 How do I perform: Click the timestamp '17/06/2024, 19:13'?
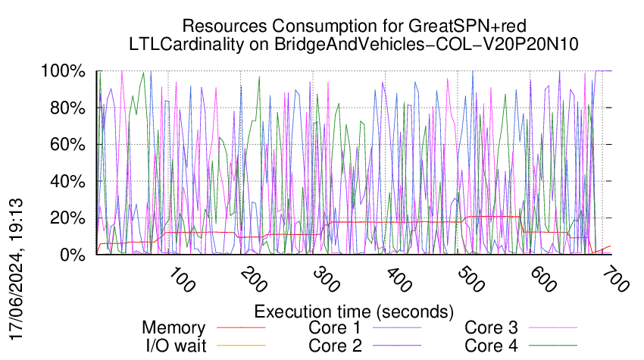pyautogui.click(x=16, y=269)
